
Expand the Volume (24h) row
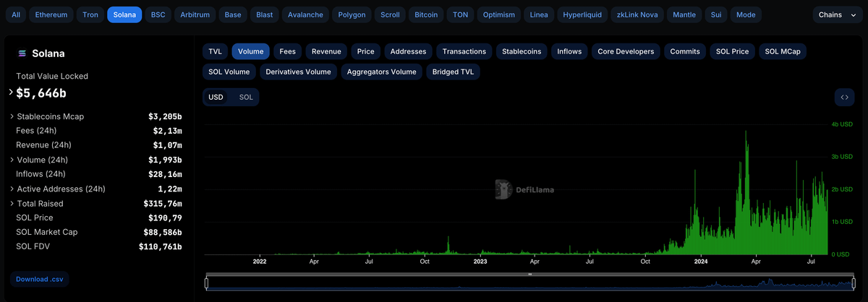[x=12, y=160]
